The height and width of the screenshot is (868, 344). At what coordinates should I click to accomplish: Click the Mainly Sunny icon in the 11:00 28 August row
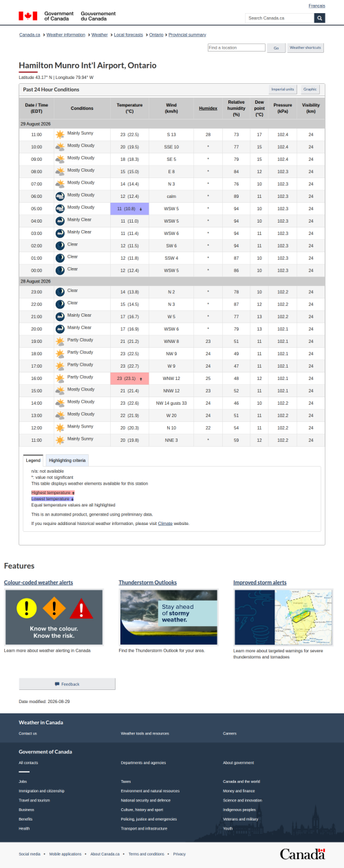click(60, 440)
